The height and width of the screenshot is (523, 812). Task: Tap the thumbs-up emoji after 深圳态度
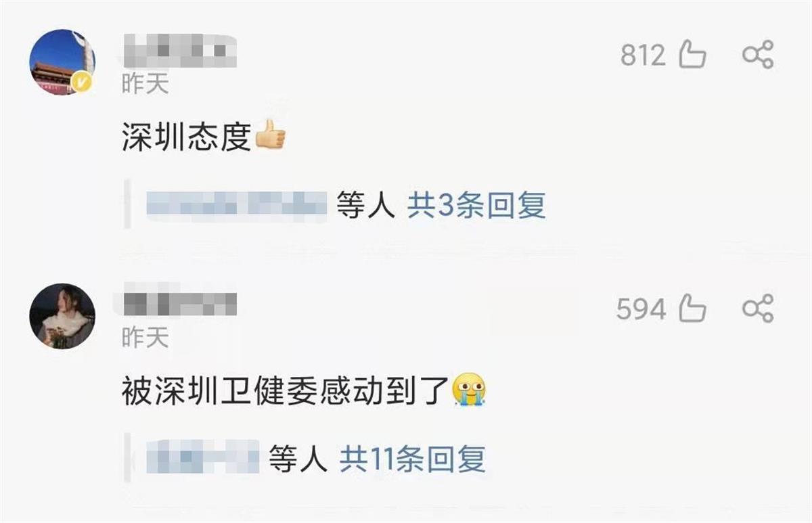pyautogui.click(x=270, y=135)
